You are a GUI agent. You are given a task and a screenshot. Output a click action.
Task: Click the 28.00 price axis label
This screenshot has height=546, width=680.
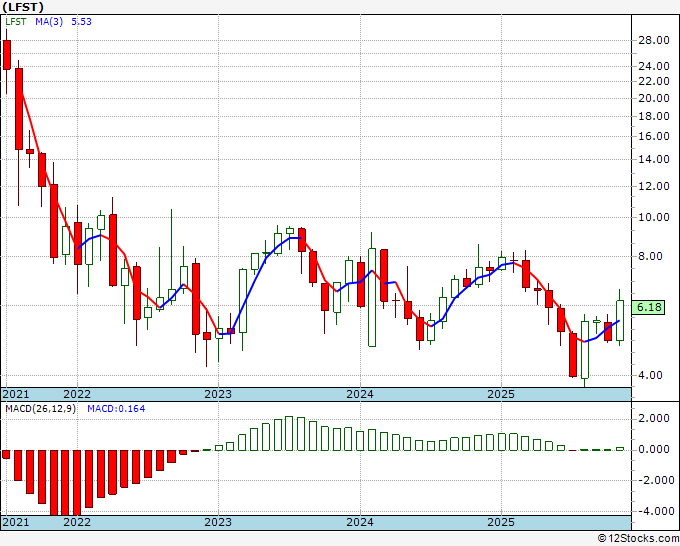tap(654, 40)
